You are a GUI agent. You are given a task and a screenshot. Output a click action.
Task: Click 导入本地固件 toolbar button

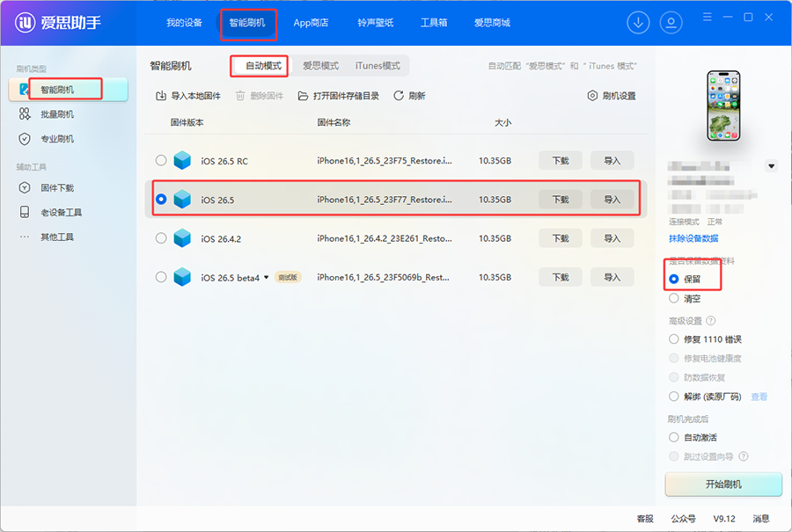(x=188, y=96)
